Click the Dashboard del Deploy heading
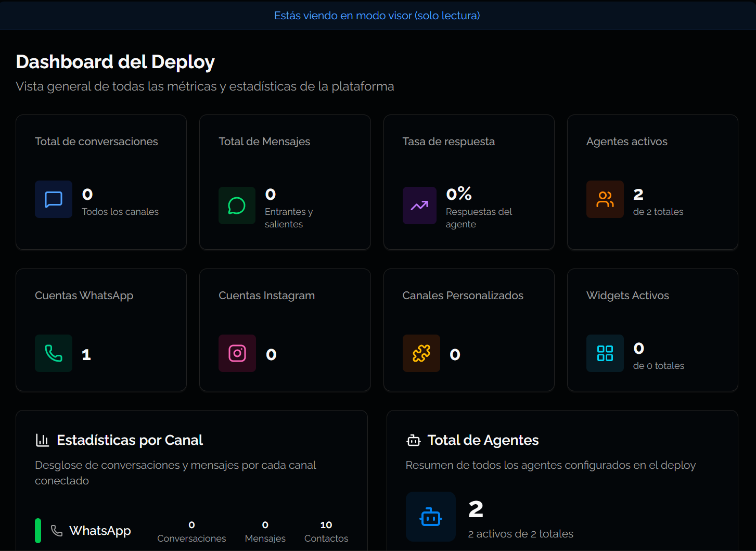Viewport: 756px width, 551px height. [x=115, y=62]
